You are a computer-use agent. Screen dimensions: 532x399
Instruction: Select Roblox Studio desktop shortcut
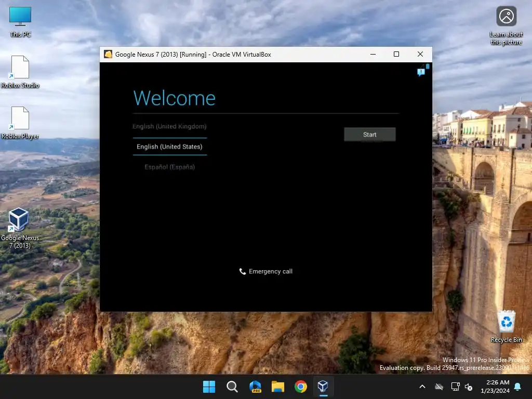pos(20,72)
